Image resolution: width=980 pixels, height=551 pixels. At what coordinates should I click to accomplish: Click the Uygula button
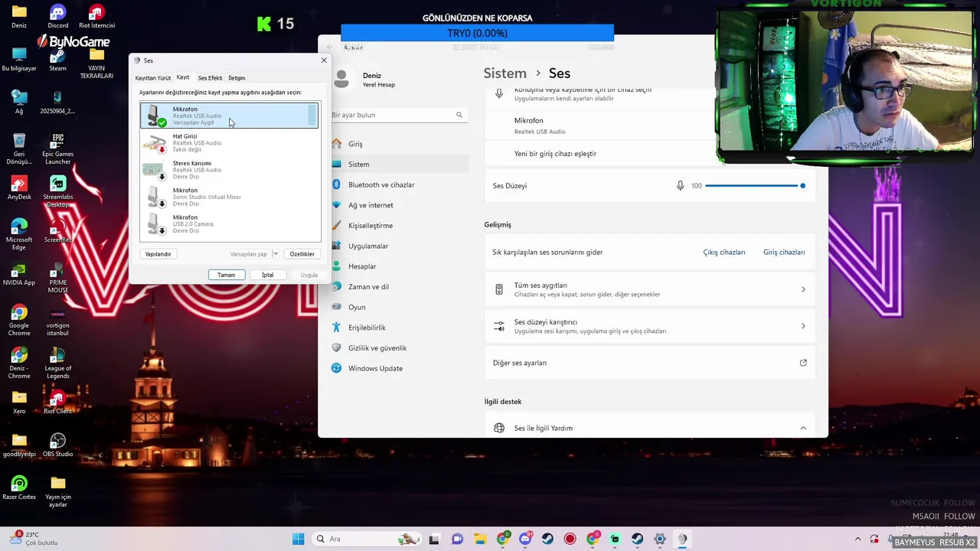tap(309, 275)
